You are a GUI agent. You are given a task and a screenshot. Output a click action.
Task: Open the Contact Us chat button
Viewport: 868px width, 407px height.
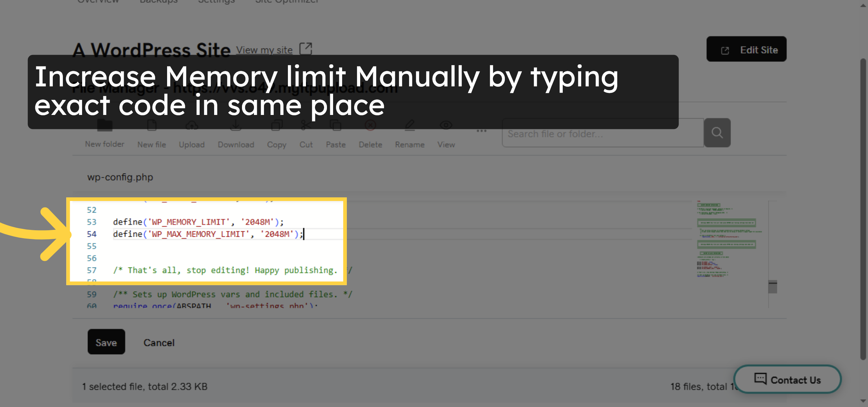(x=787, y=380)
